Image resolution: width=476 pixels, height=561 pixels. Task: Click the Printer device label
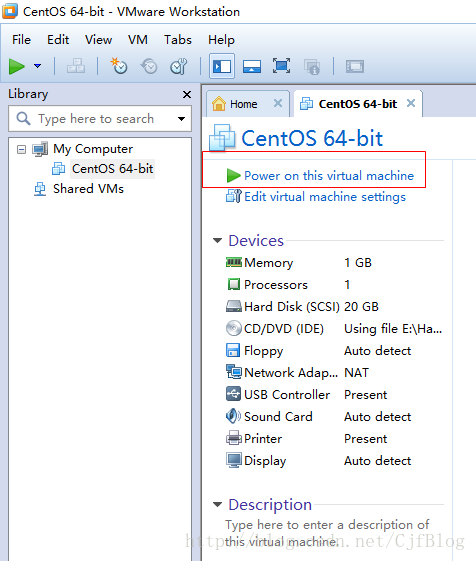click(x=263, y=439)
